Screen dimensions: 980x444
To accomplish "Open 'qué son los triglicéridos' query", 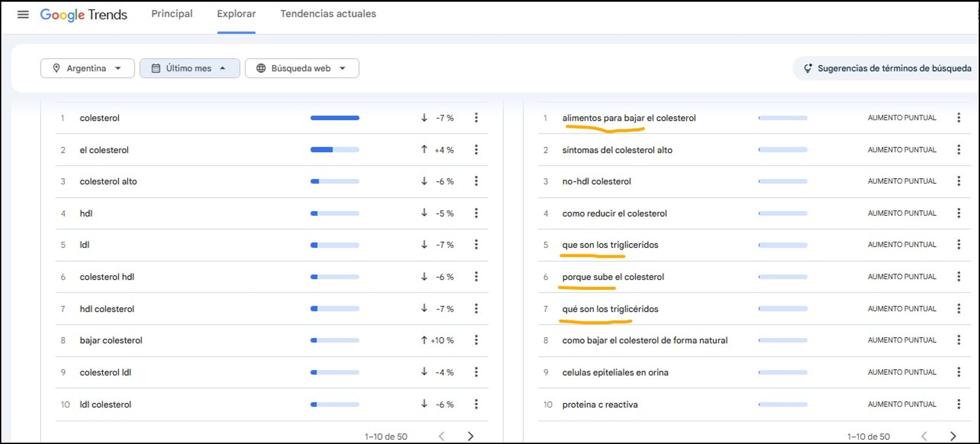I will coord(610,309).
